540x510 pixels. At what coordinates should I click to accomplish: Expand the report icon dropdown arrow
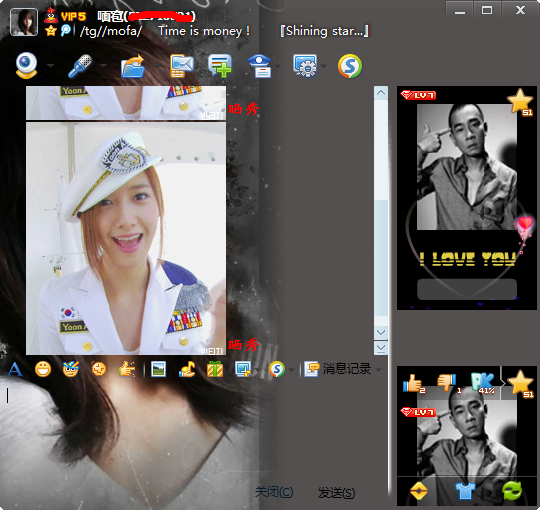click(278, 65)
